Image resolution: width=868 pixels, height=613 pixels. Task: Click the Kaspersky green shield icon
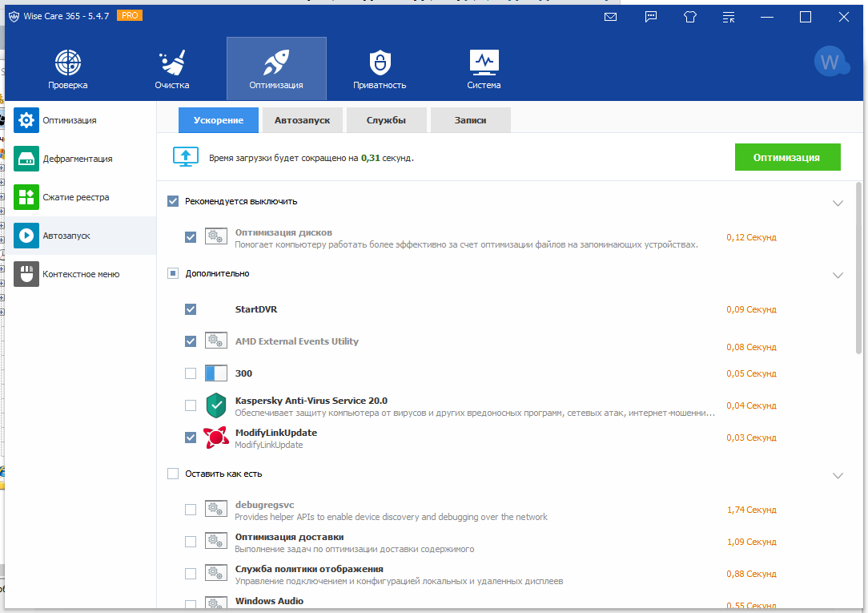pyautogui.click(x=216, y=405)
